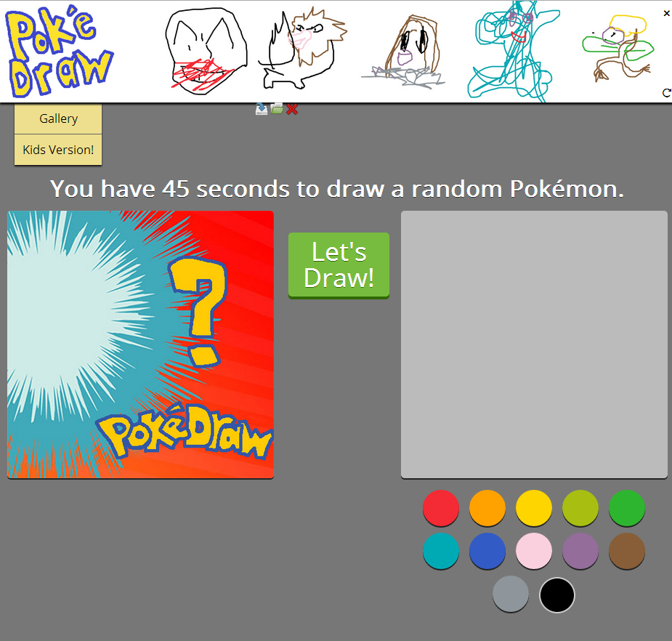Pick the purple color swatch

click(580, 551)
